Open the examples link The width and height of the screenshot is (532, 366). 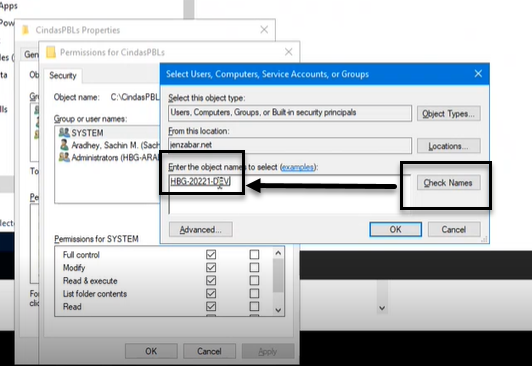(298, 167)
